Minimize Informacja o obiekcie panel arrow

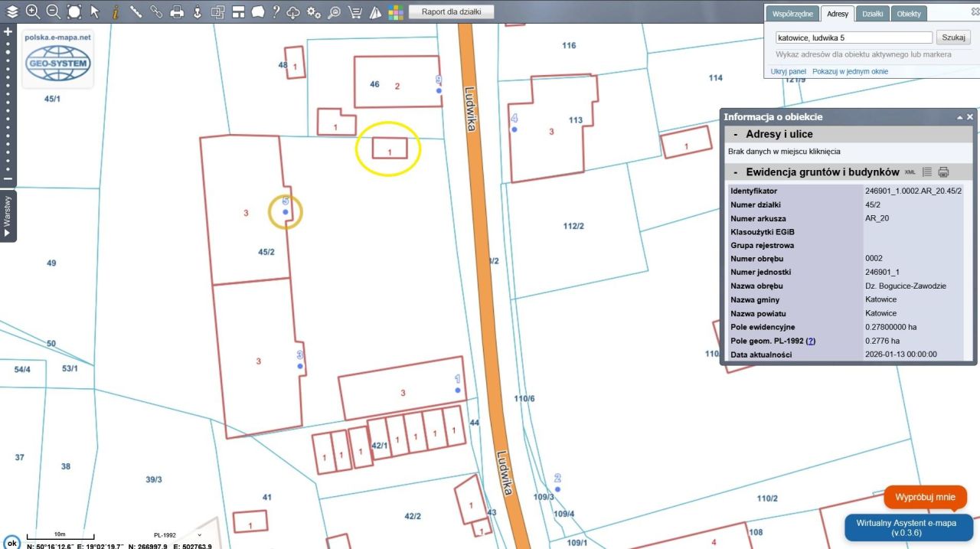click(x=959, y=117)
